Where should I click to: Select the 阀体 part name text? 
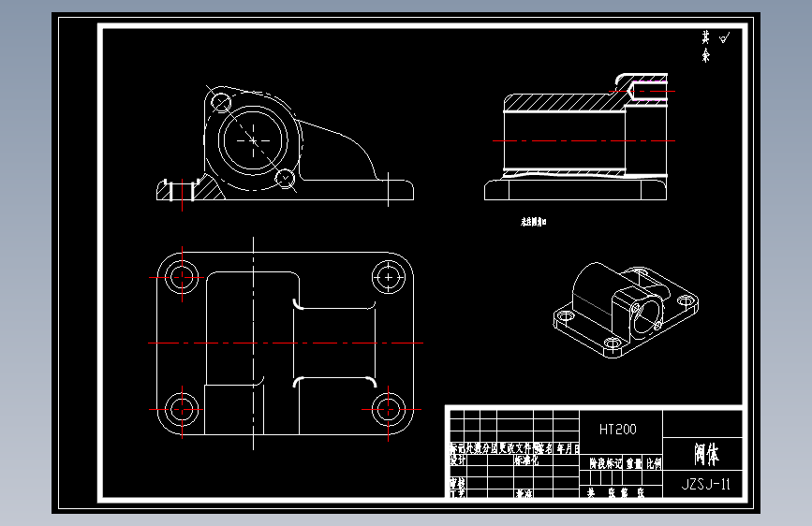pyautogui.click(x=706, y=454)
